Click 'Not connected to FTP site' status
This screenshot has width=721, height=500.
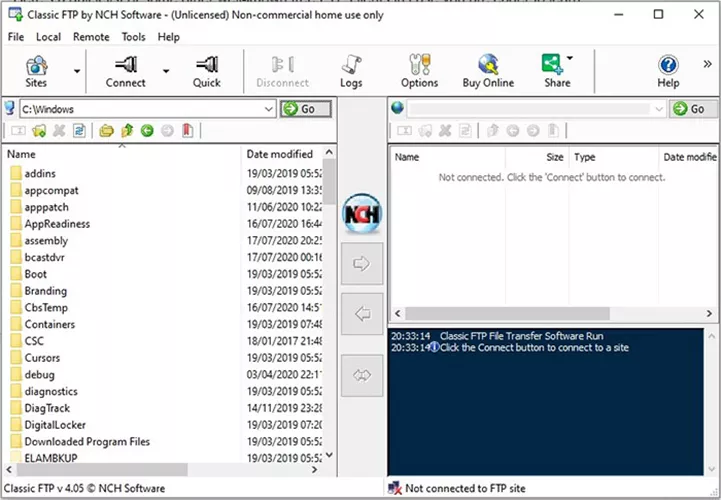click(465, 489)
